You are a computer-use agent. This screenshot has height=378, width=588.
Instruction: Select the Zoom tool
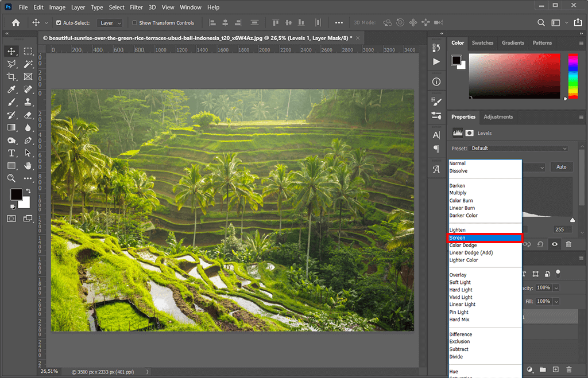click(x=11, y=178)
